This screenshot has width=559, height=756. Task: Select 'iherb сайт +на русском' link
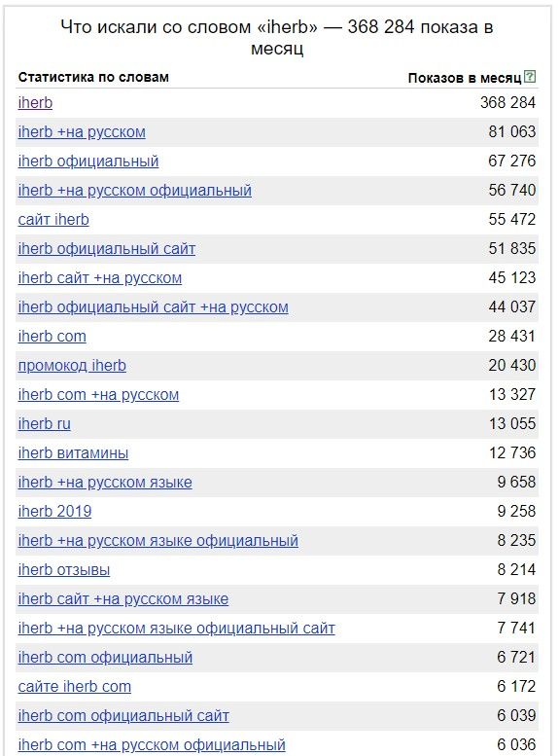pyautogui.click(x=100, y=277)
